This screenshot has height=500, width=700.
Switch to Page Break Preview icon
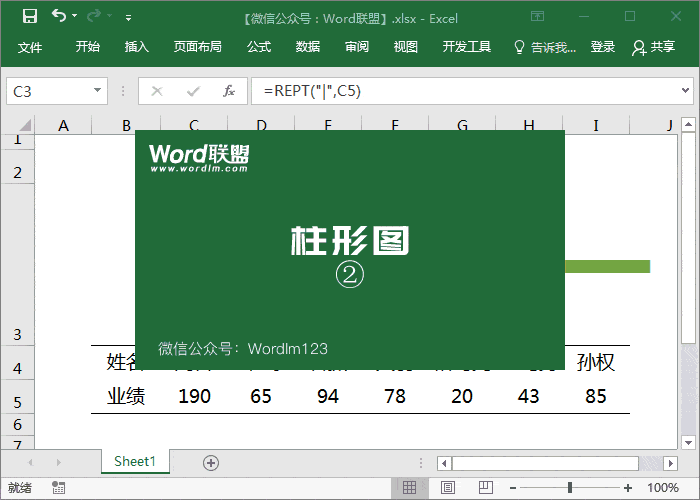coord(486,488)
